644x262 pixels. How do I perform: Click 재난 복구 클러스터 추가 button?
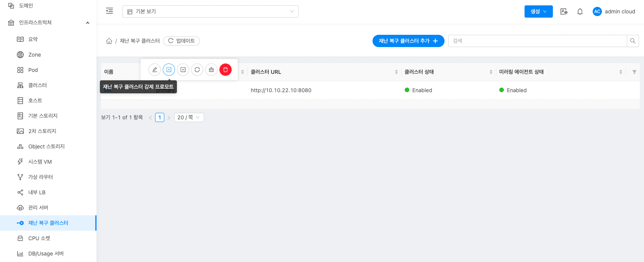408,41
